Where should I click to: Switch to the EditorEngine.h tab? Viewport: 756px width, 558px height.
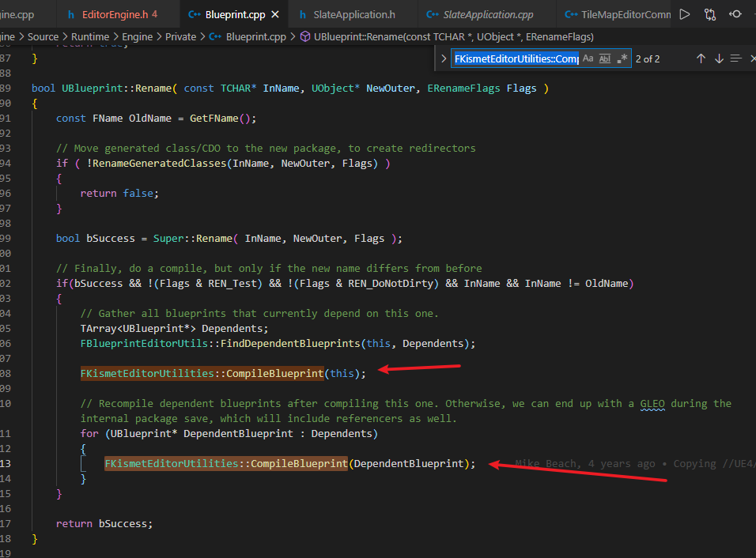117,13
